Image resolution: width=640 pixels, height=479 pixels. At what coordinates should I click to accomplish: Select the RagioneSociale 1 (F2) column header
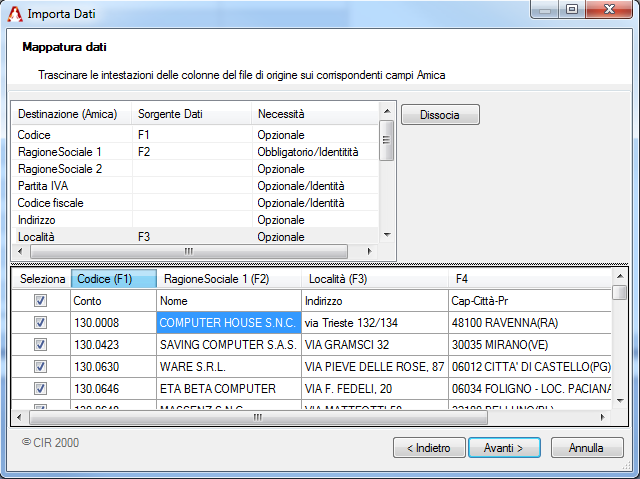click(217, 279)
